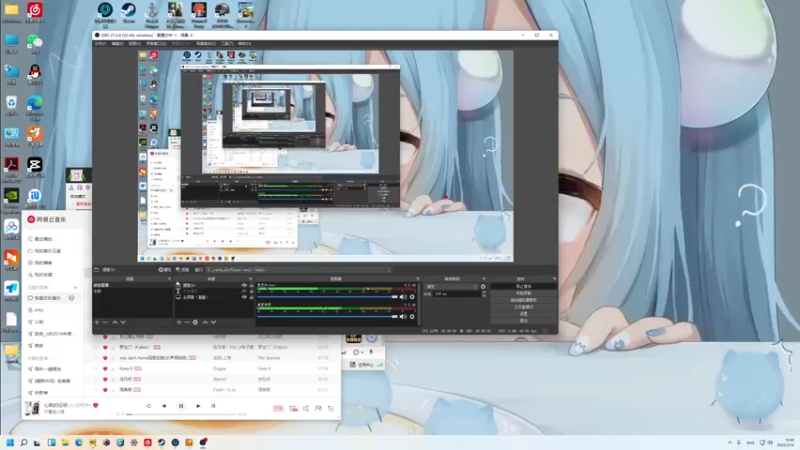800x450 pixels.
Task: Pop out the Scenes dock panel
Action: (169, 279)
